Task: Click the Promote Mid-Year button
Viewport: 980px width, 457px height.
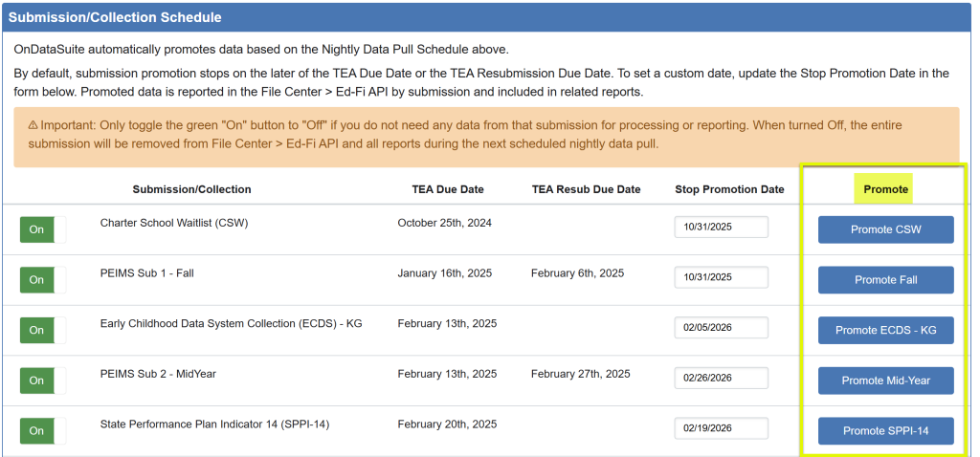Action: pos(885,381)
